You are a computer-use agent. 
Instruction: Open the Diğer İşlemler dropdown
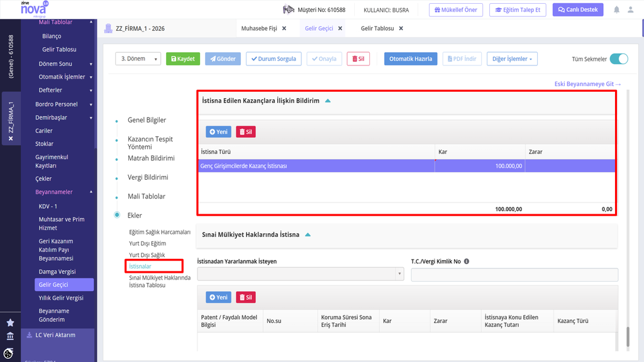[512, 58]
